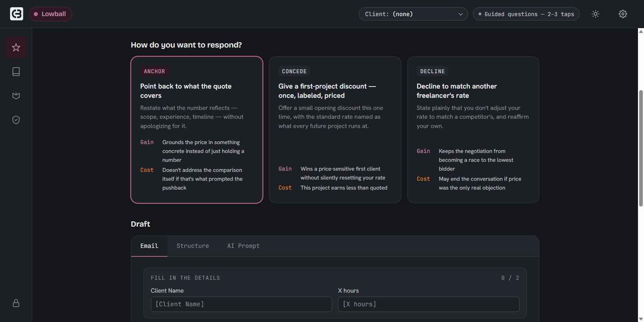The height and width of the screenshot is (322, 644).
Task: Click 'Keeps the negotiation from becoming a race' text
Action: 476,160
